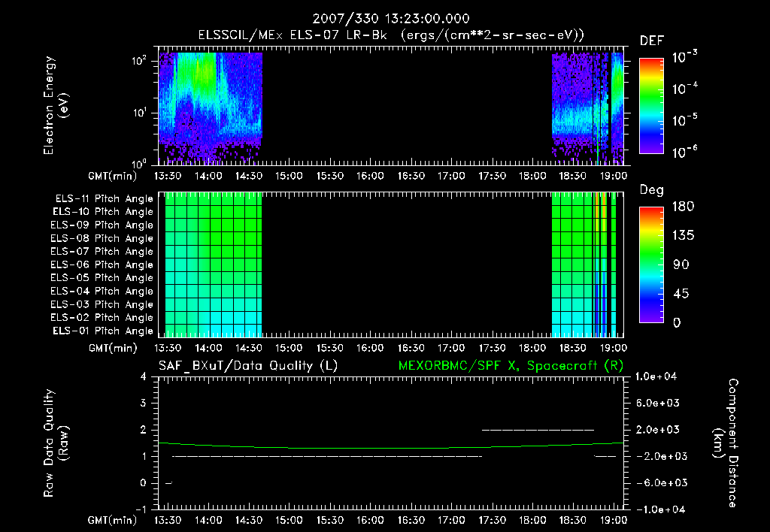This screenshot has width=770, height=532.
Task: Click the ELS-04 Pitch Angle row label
Action: click(x=102, y=291)
